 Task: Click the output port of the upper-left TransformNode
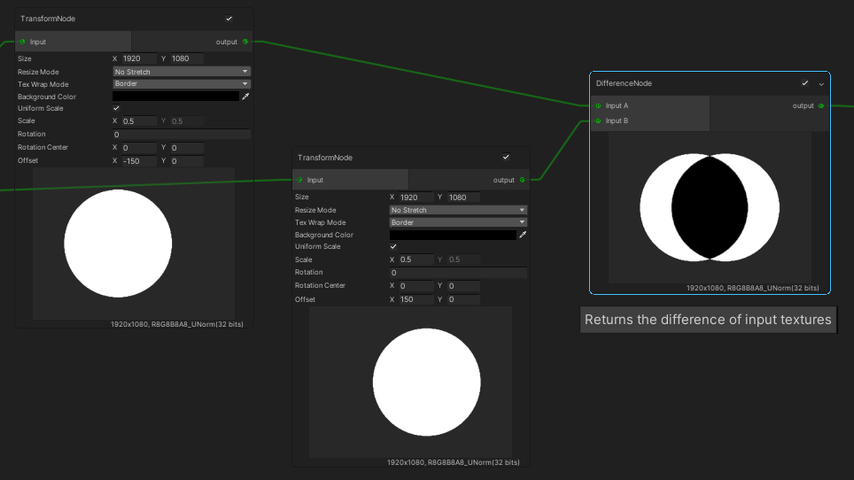245,42
